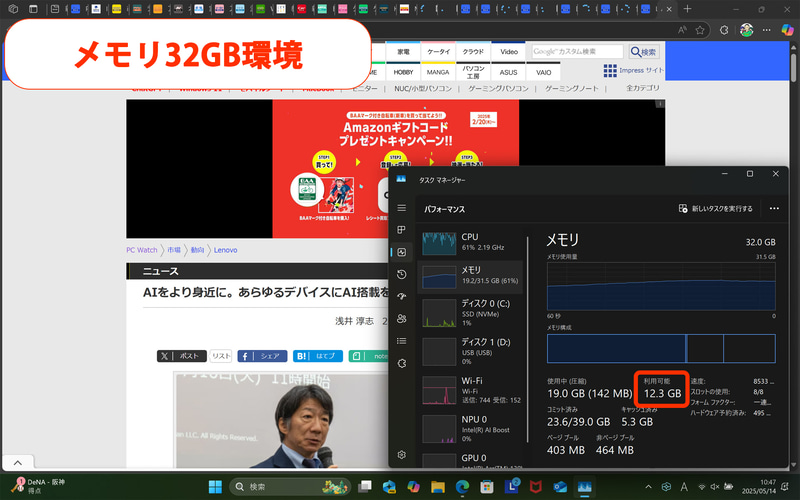Click the memory usage graph

(661, 286)
